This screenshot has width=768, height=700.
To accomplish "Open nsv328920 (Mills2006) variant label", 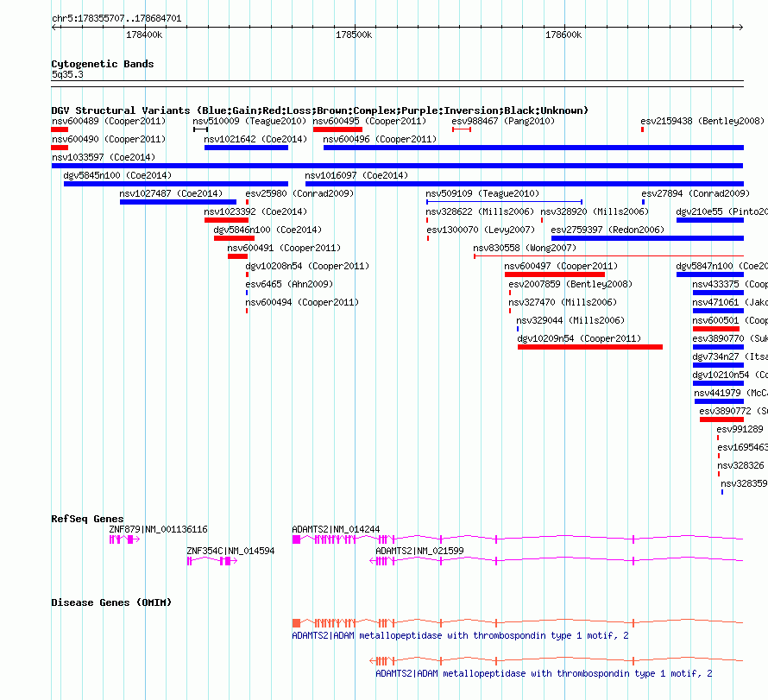I will (x=595, y=211).
